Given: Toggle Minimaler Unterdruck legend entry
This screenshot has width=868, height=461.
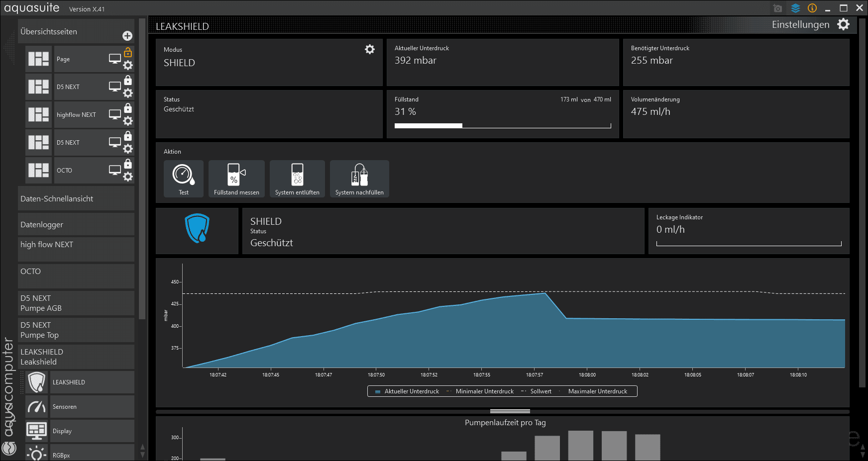Looking at the screenshot, I should (480, 391).
